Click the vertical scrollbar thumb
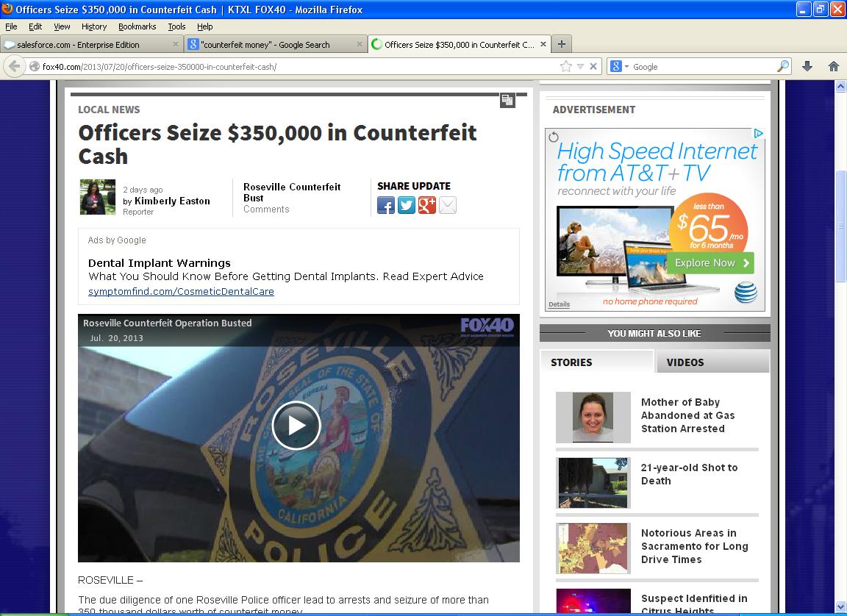The height and width of the screenshot is (616, 847). pyautogui.click(x=840, y=225)
